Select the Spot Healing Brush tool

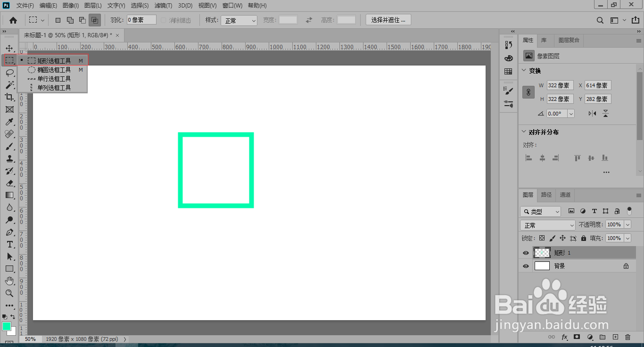(9, 134)
